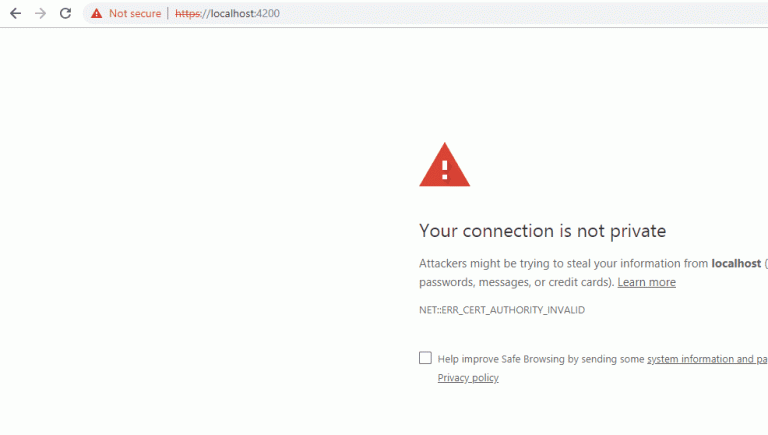Screen dimensions: 768x435
Task: Open the Privacy policy link
Action: click(468, 378)
